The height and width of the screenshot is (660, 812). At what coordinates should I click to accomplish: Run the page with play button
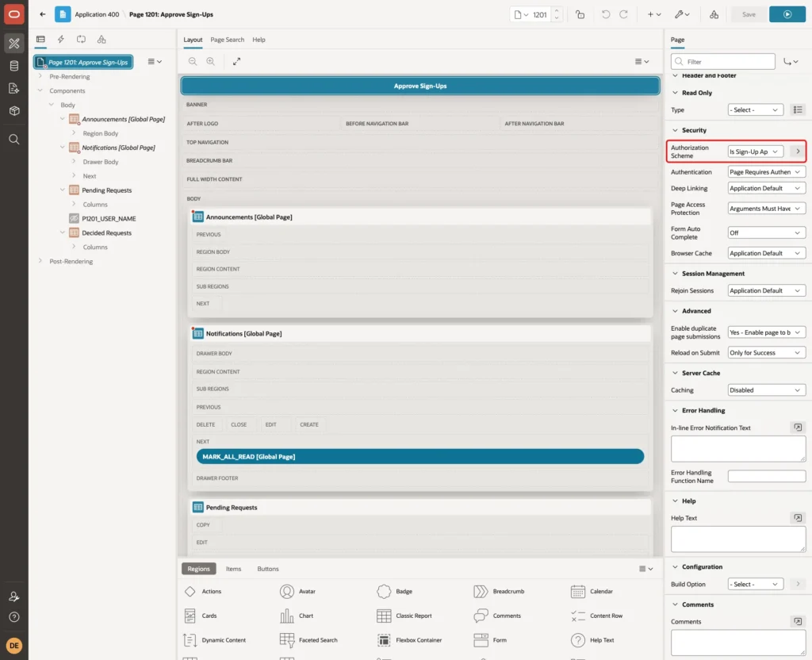tap(787, 14)
